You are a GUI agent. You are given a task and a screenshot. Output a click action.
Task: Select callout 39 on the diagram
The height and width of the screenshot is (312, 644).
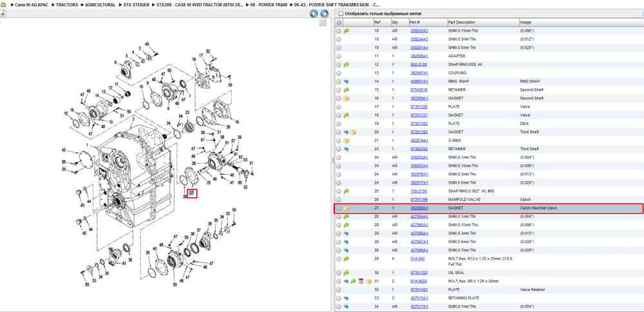click(x=174, y=285)
